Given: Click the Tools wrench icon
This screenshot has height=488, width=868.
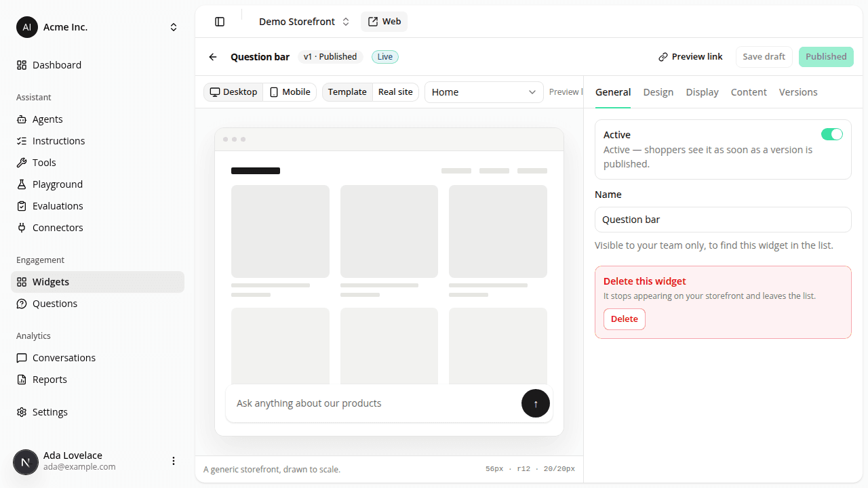Looking at the screenshot, I should [x=22, y=163].
